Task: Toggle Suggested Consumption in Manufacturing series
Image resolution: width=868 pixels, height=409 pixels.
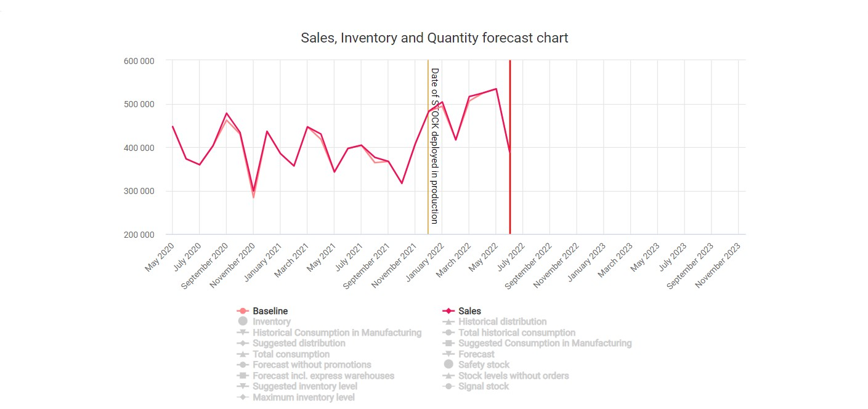Action: pyautogui.click(x=545, y=343)
